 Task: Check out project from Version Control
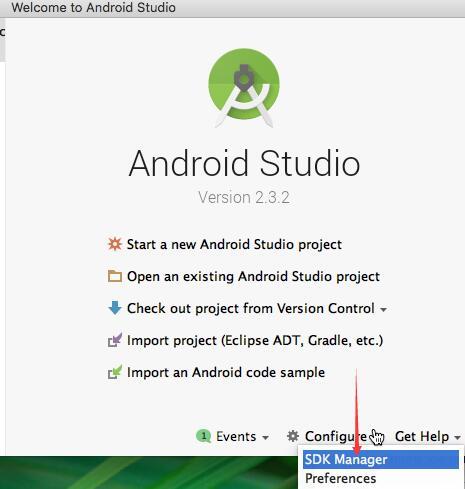[x=251, y=308]
